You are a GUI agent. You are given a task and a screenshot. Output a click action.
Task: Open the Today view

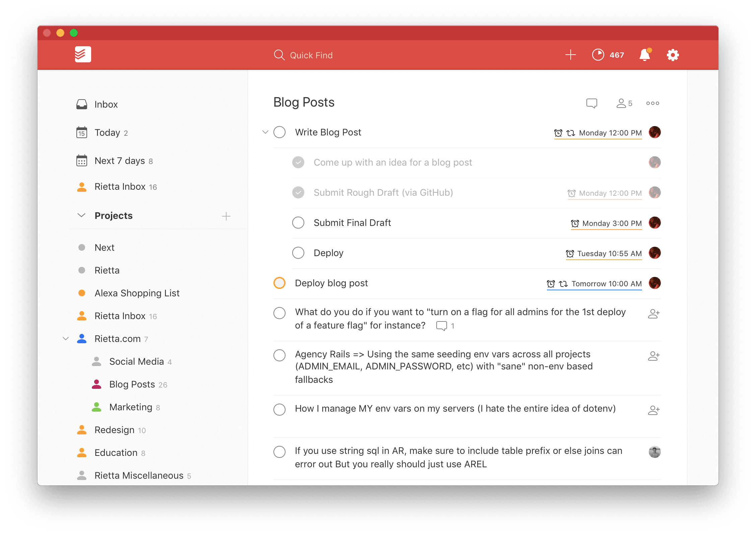coord(107,133)
